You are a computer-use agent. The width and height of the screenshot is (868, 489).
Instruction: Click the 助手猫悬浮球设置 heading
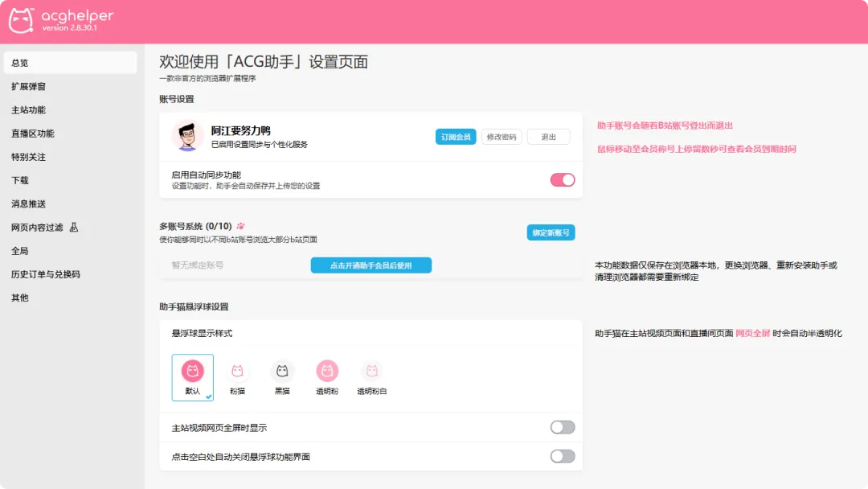point(194,306)
